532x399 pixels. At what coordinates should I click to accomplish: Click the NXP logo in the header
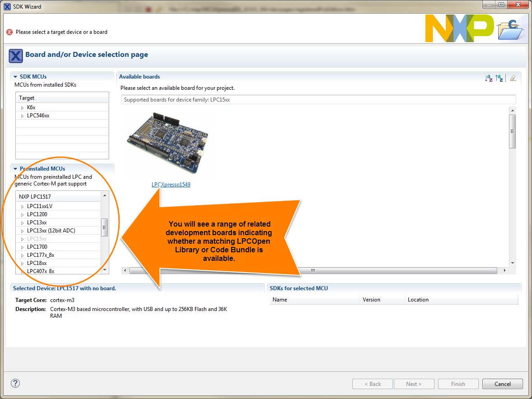(x=459, y=28)
